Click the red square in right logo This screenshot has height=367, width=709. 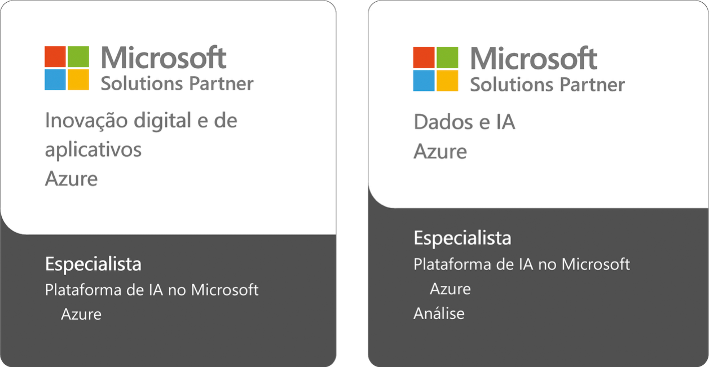[x=424, y=57]
